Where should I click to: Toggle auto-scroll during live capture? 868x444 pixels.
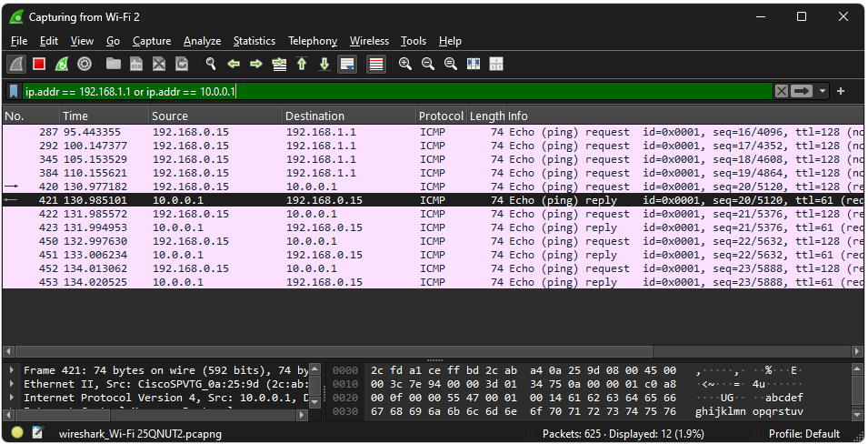coord(346,64)
